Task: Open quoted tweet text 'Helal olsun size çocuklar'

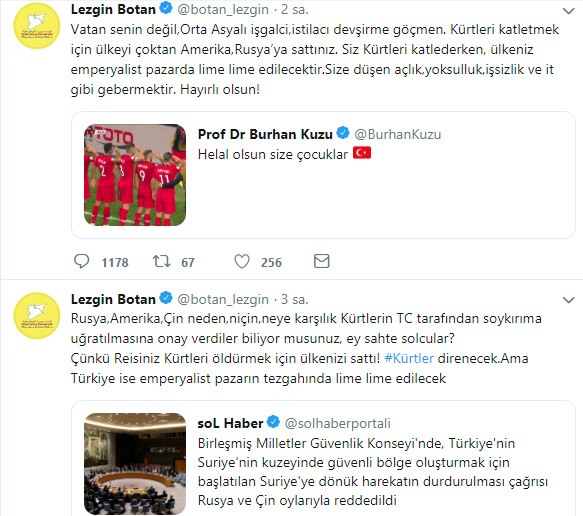Action: tap(273, 154)
